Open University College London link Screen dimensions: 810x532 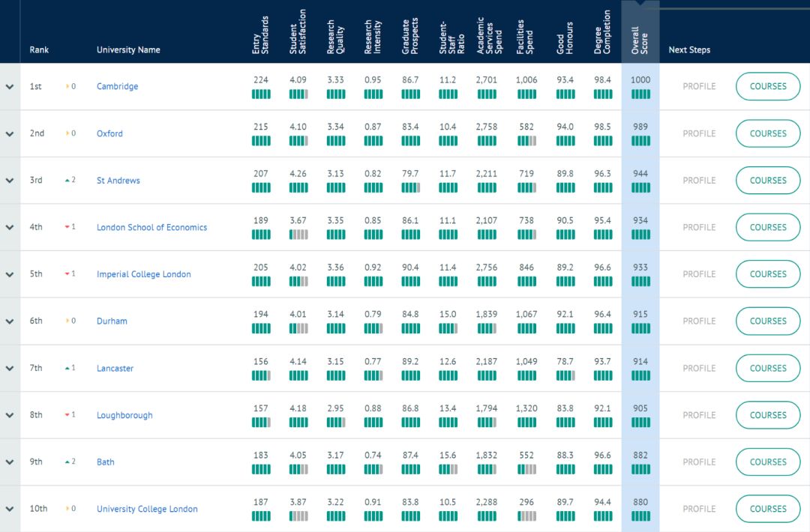pyautogui.click(x=147, y=509)
